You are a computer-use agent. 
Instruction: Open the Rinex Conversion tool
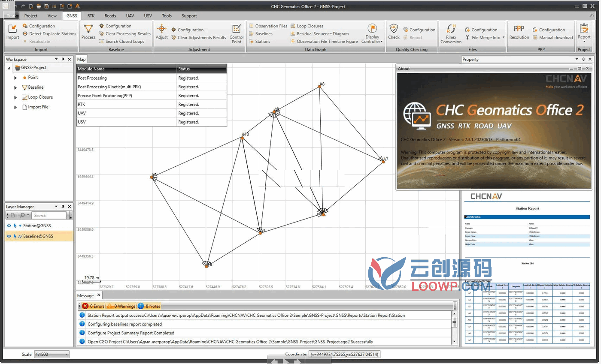451,34
